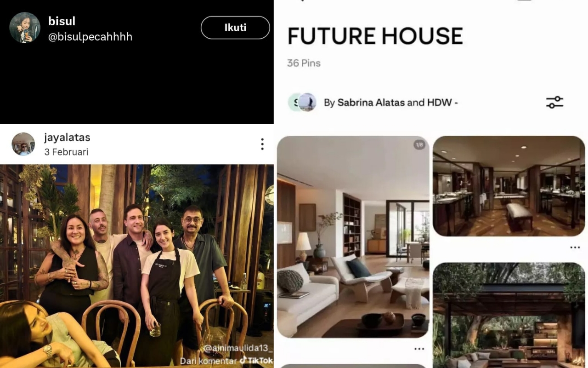Open the living room pin image
588x368 pixels.
click(353, 236)
